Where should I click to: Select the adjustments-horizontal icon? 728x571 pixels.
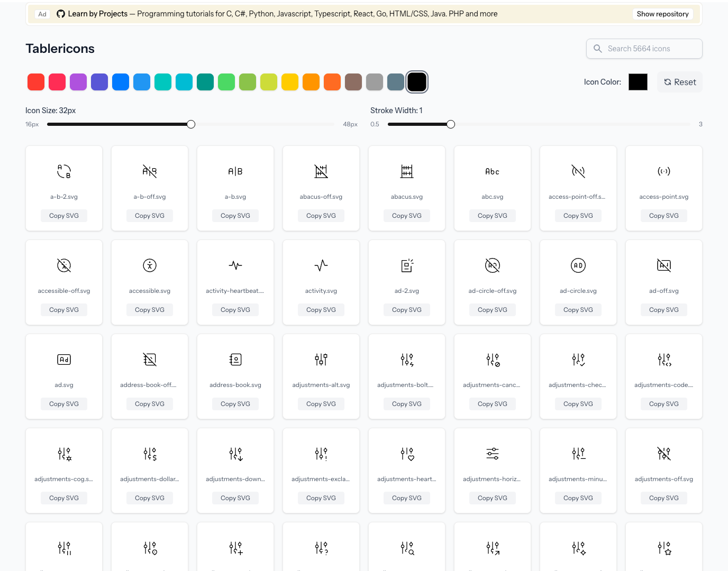coord(492,453)
